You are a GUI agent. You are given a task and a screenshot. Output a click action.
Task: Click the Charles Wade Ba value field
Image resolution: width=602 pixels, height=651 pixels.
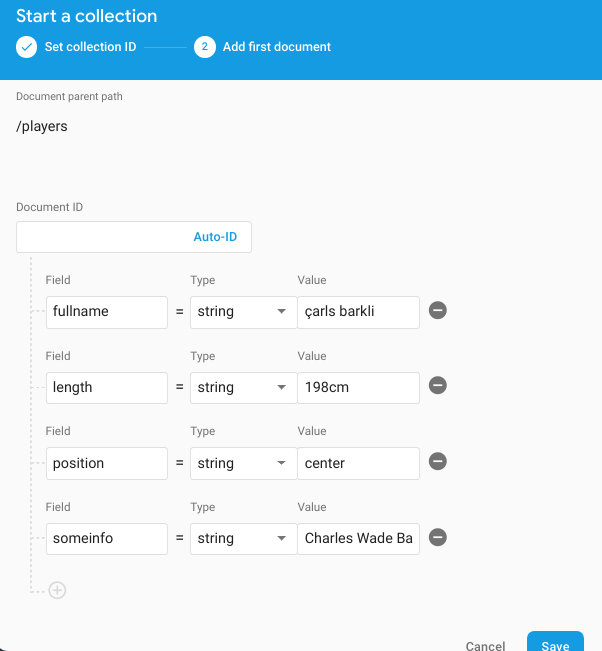[x=358, y=538]
